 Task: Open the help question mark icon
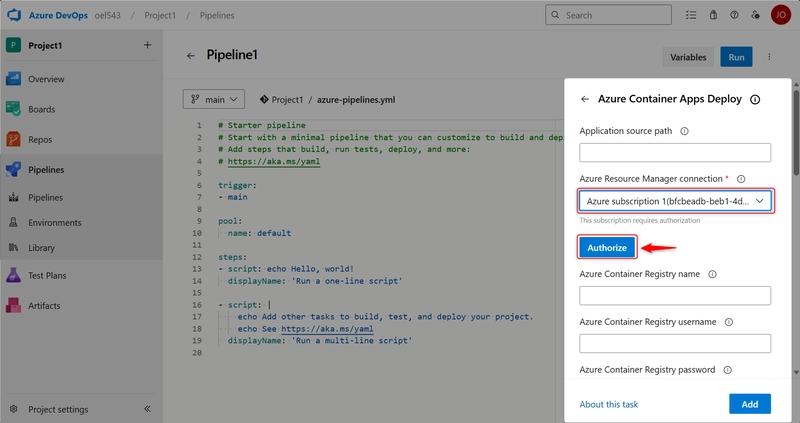tap(734, 15)
